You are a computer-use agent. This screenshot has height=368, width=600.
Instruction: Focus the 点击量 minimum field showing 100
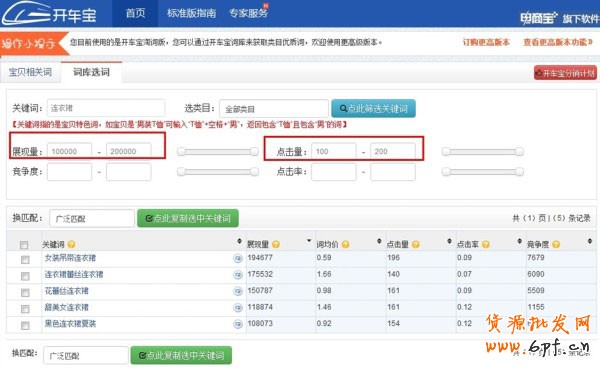[334, 151]
